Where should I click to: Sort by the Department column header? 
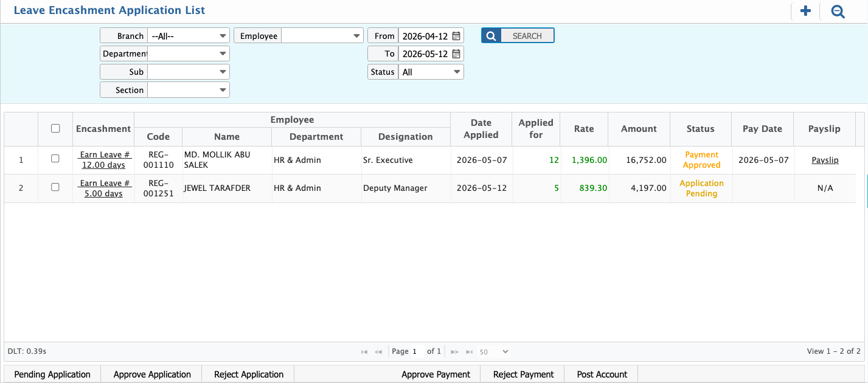(x=316, y=137)
